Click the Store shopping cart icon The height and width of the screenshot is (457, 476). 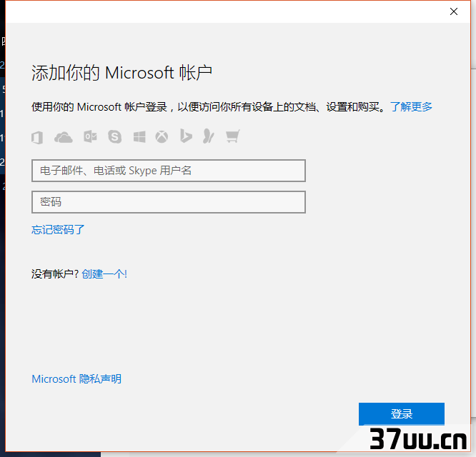coord(233,136)
